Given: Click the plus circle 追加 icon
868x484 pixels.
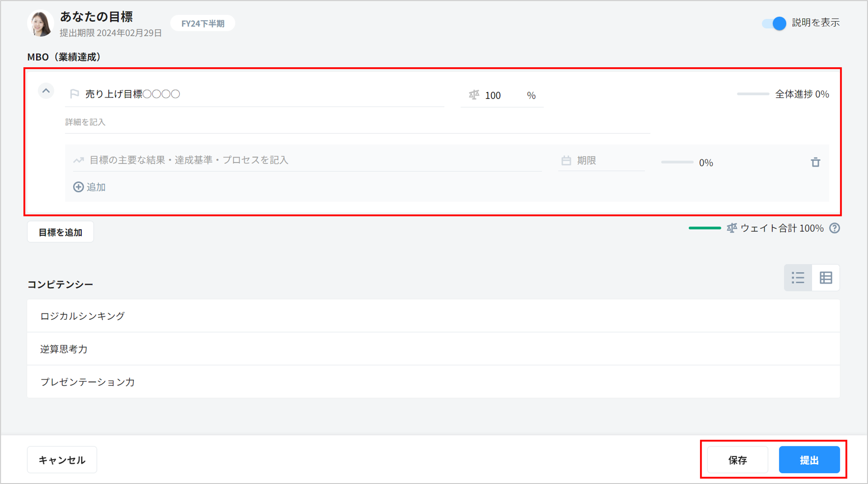Looking at the screenshot, I should pyautogui.click(x=78, y=187).
